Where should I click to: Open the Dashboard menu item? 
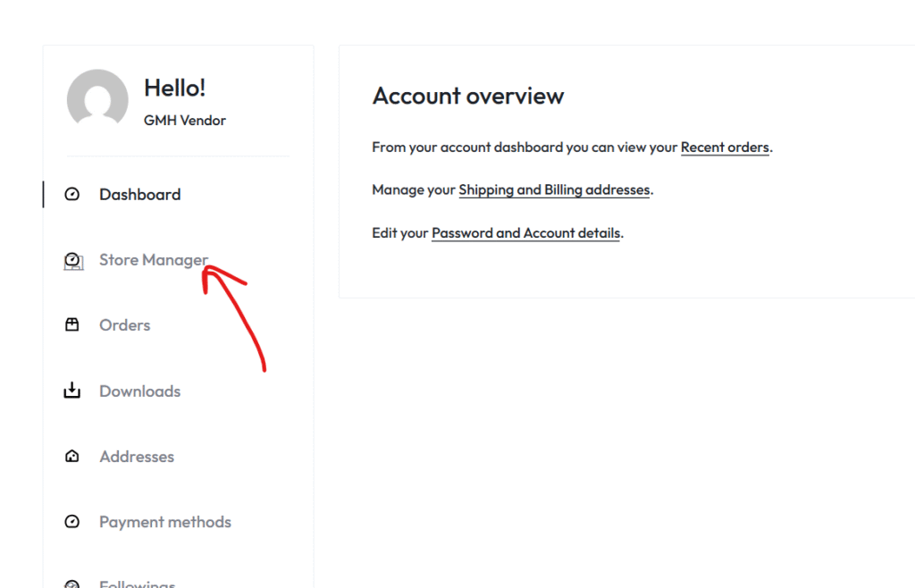(139, 195)
